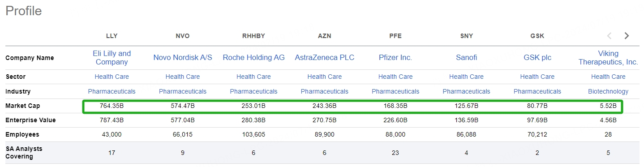Click Health Care sector under LLY
Image resolution: width=644 pixels, height=167 pixels.
pos(112,77)
